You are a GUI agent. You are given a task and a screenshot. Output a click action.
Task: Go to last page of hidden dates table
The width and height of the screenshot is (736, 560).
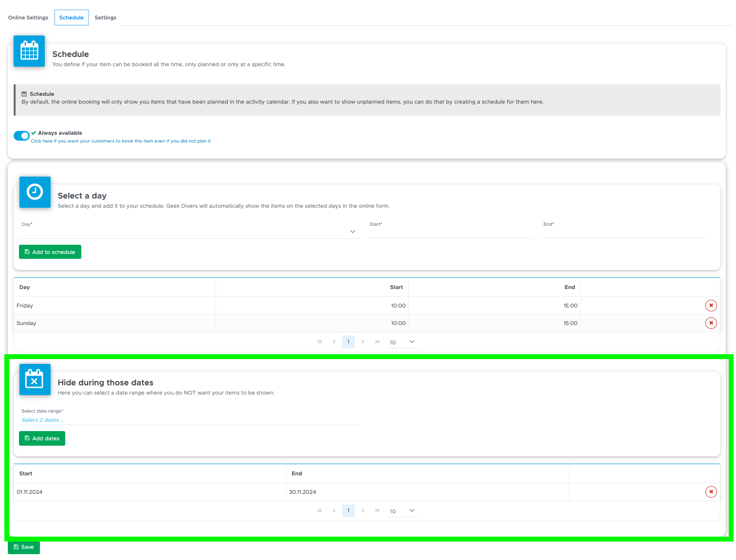377,510
